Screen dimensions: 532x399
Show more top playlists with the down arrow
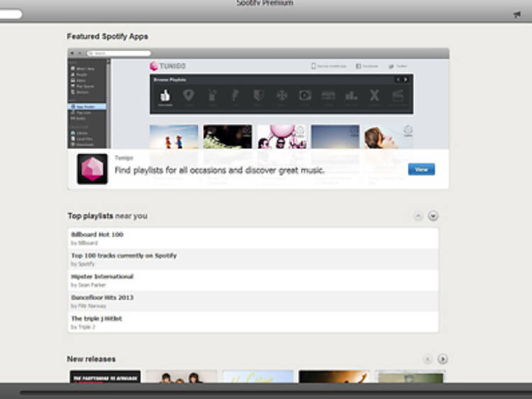point(433,216)
